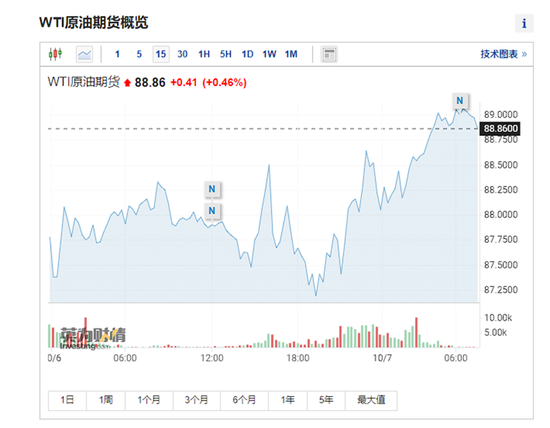Select the 1 minute interval
The width and height of the screenshot is (550, 428).
click(118, 54)
